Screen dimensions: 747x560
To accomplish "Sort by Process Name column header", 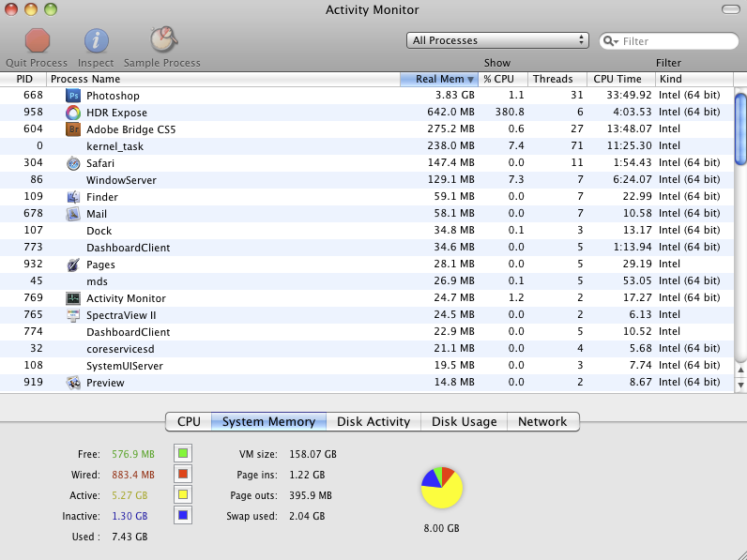I will (x=223, y=79).
